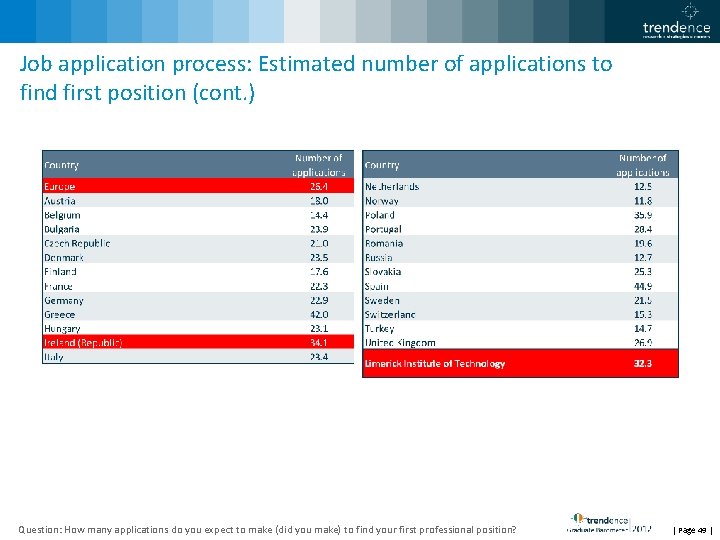Click the 'Portugal' country cell
This screenshot has width=720, height=540.
[383, 229]
